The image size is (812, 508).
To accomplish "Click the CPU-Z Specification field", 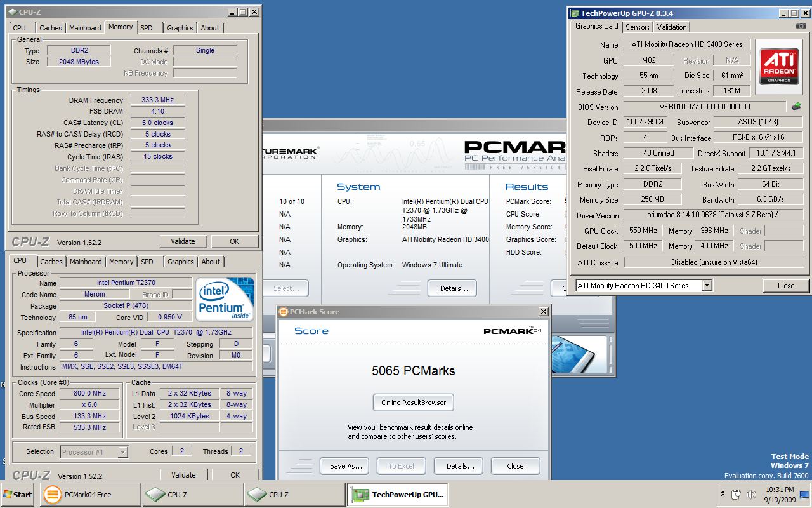I will tap(156, 333).
